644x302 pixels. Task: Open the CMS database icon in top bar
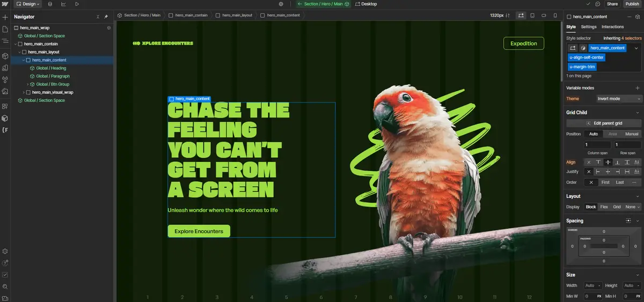coord(50,4)
